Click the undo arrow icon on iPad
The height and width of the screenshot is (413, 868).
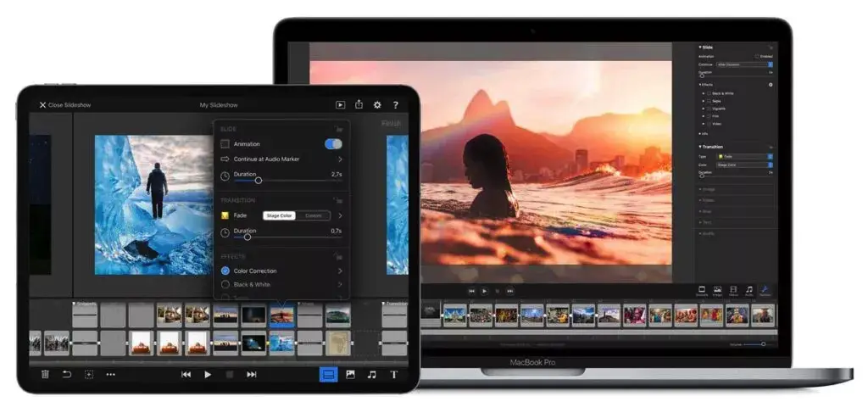click(67, 374)
